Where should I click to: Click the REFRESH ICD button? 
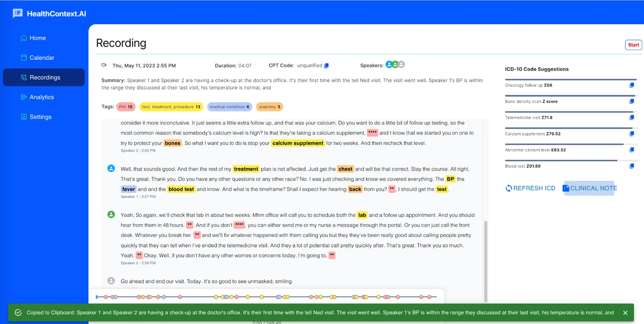pyautogui.click(x=530, y=188)
